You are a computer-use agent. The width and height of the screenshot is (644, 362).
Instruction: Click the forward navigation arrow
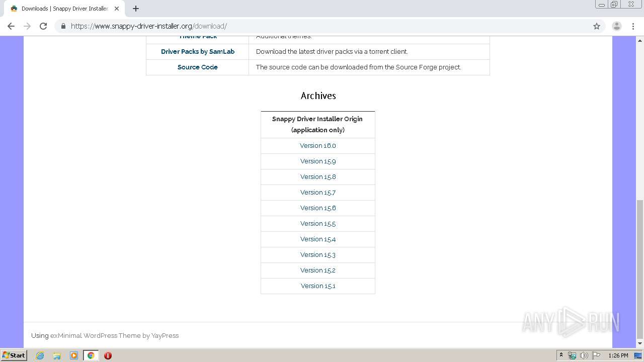27,26
